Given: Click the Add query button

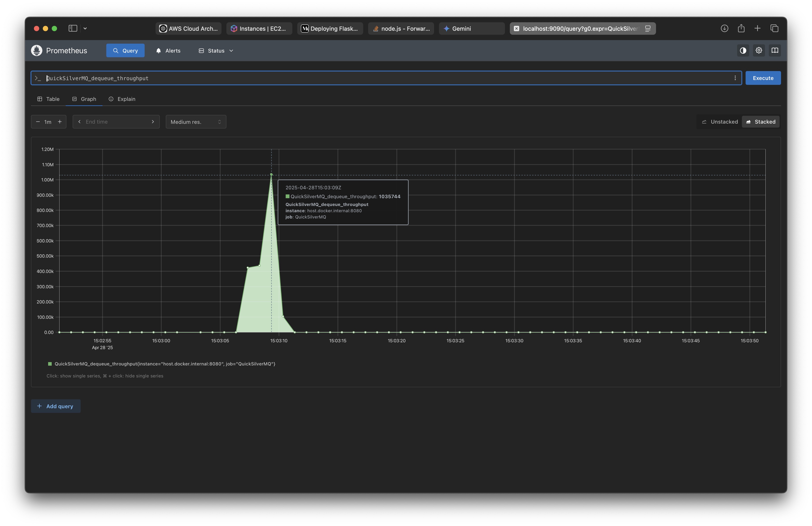Looking at the screenshot, I should tap(56, 406).
